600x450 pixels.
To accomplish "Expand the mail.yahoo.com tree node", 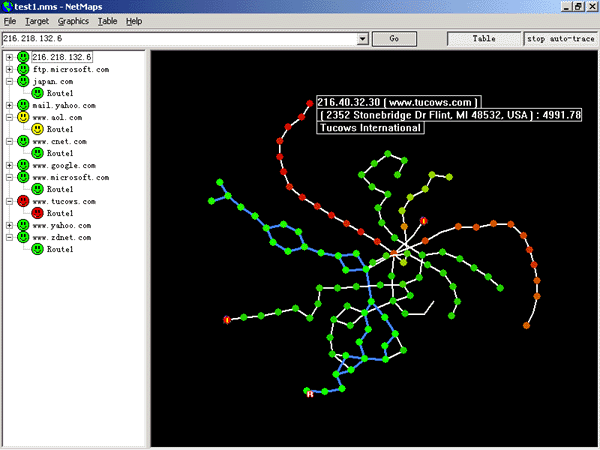I will (9, 105).
